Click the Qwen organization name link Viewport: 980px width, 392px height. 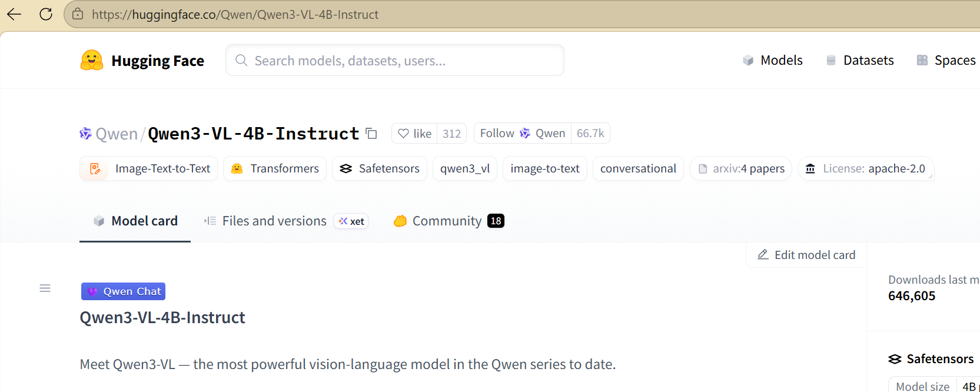pyautogui.click(x=117, y=134)
